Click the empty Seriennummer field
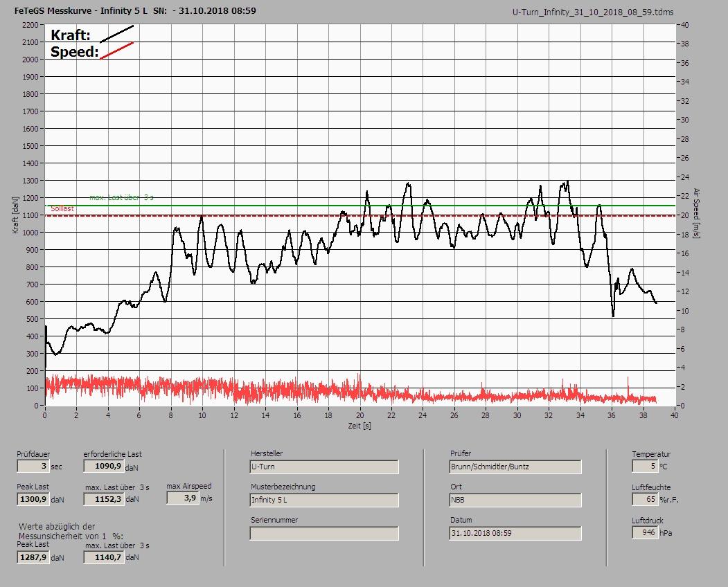The height and width of the screenshot is (587, 728). 323,533
